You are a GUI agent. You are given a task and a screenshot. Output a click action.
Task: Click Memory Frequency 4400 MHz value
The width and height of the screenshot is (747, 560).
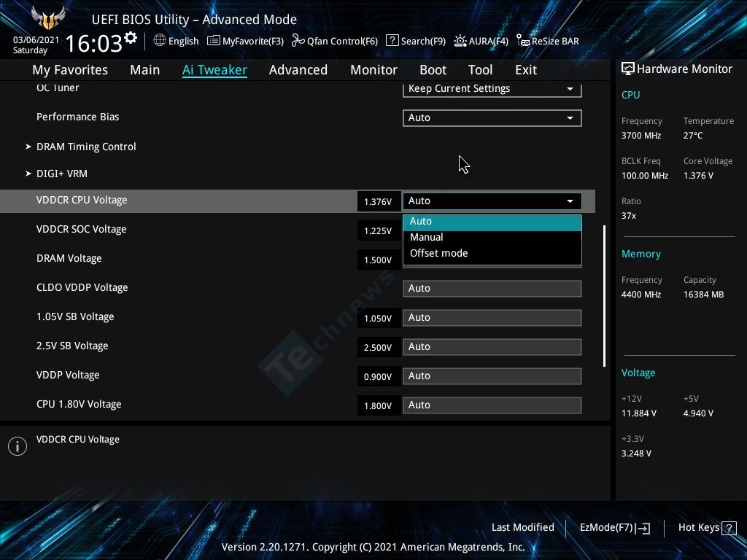[x=641, y=295]
